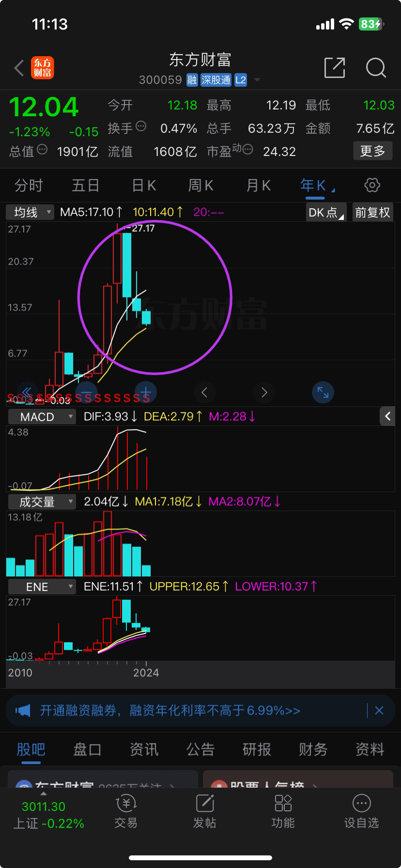The image size is (401, 868).
Task: Tap the 2024 date label on axis
Action: [146, 673]
